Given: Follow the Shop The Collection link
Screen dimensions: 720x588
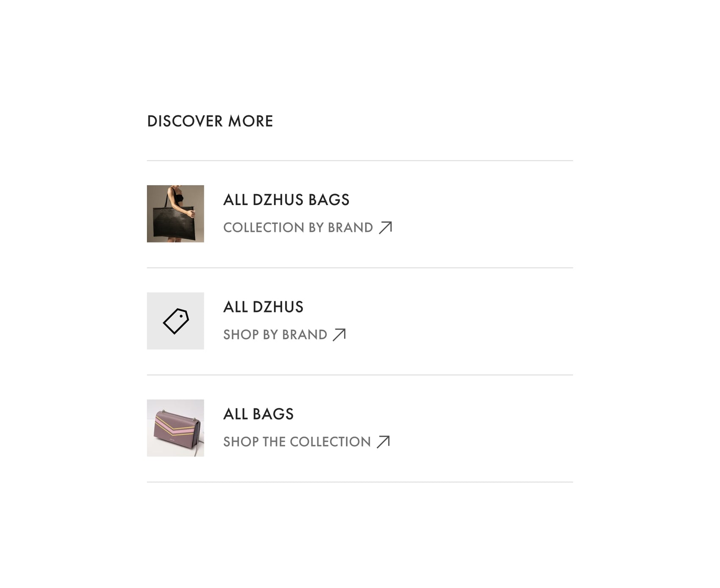Looking at the screenshot, I should click(307, 442).
